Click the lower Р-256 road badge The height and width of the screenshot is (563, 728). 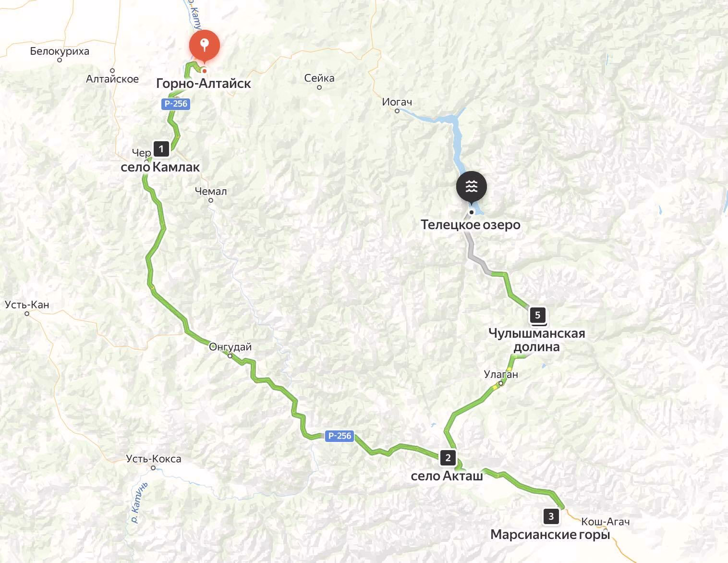click(x=340, y=436)
